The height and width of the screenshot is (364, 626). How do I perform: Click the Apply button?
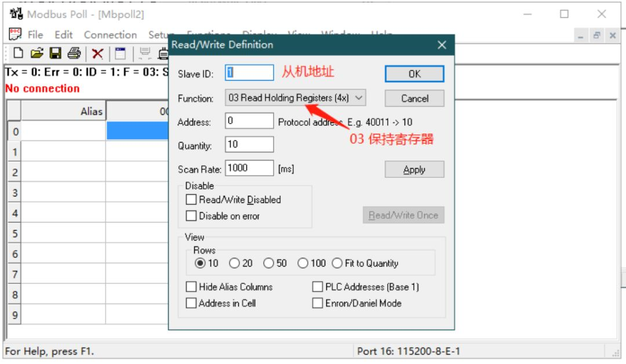point(414,169)
